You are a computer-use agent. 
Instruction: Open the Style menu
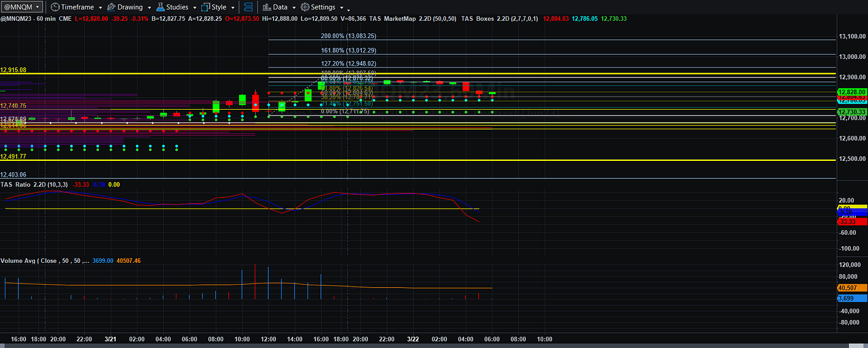pyautogui.click(x=219, y=7)
